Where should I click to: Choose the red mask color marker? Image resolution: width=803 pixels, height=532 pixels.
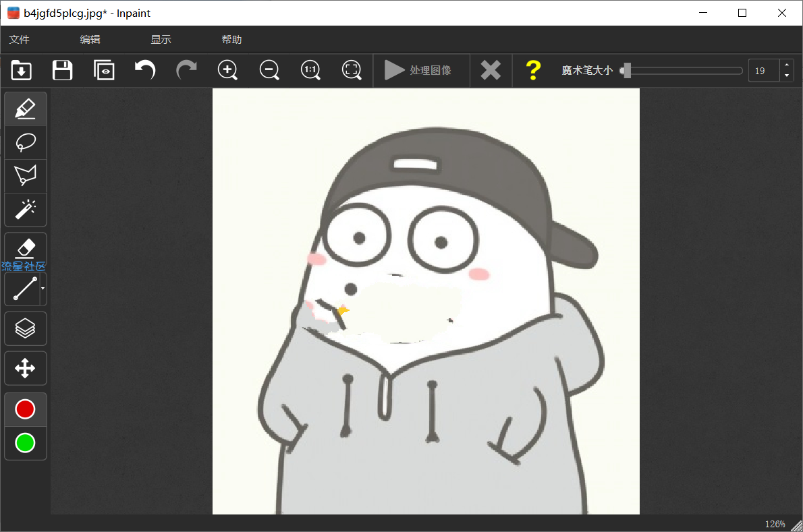pyautogui.click(x=25, y=409)
